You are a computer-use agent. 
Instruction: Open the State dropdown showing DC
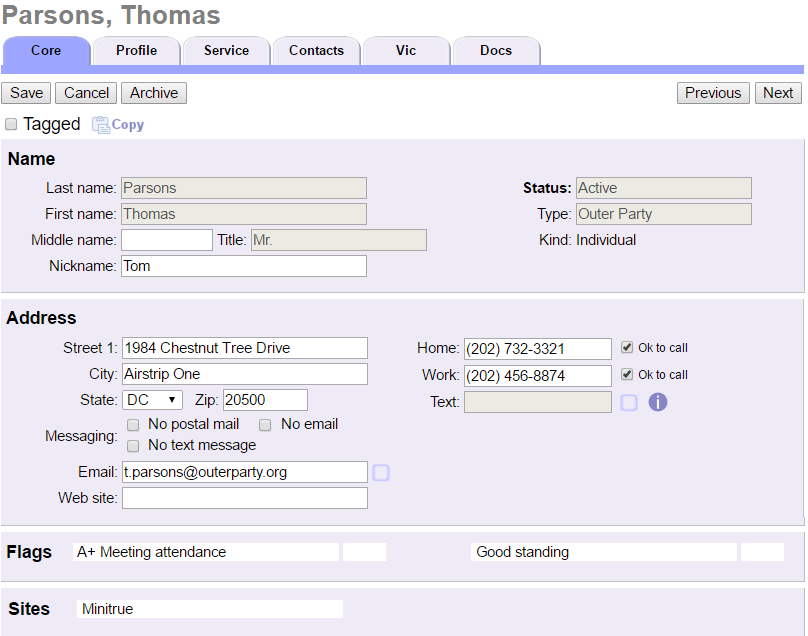pyautogui.click(x=152, y=399)
